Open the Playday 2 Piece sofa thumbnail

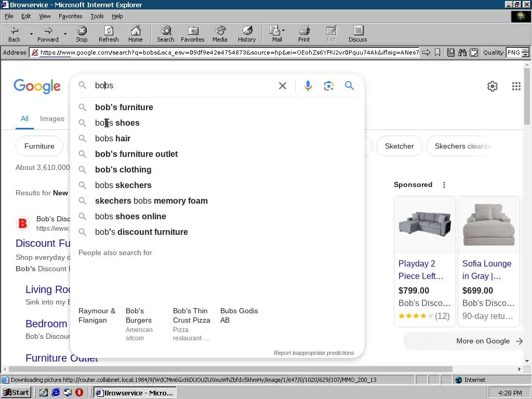tap(425, 225)
